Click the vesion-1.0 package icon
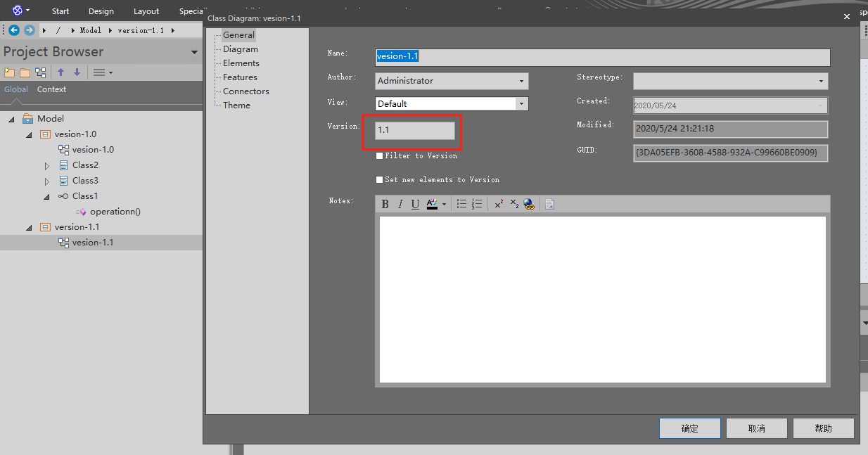Screen dimensions: 868x455 point(46,134)
